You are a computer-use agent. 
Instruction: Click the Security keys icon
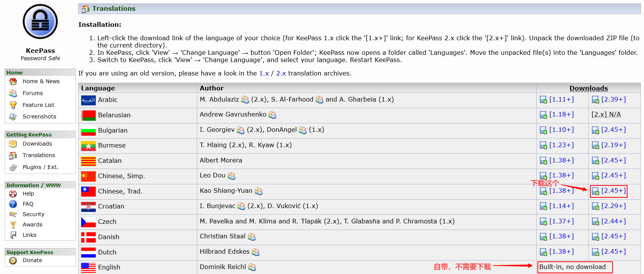coord(13,214)
